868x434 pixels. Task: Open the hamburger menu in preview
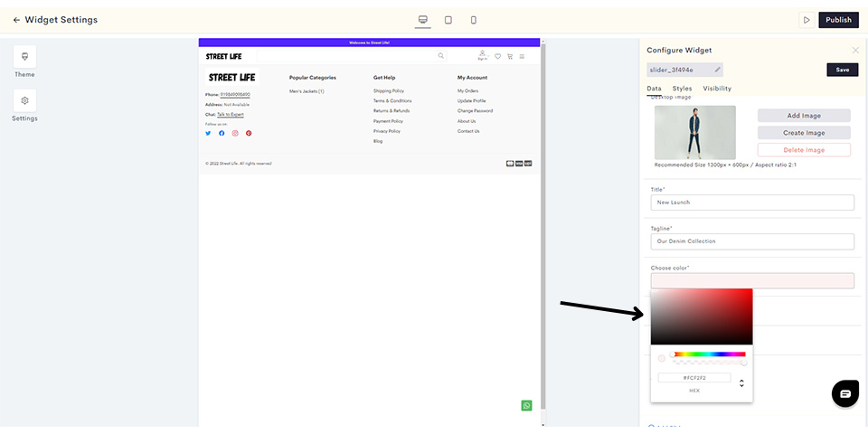(522, 56)
